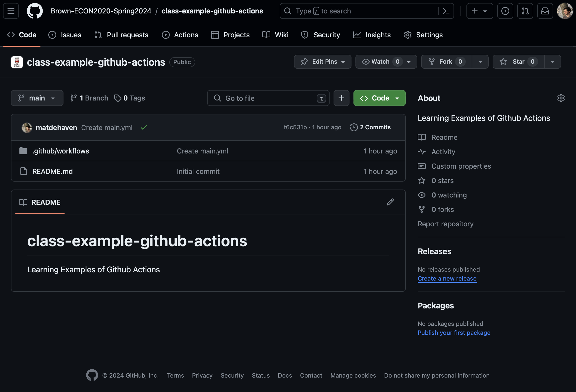Open the issues shortcut icon in header
This screenshot has width=576, height=392.
point(505,11)
